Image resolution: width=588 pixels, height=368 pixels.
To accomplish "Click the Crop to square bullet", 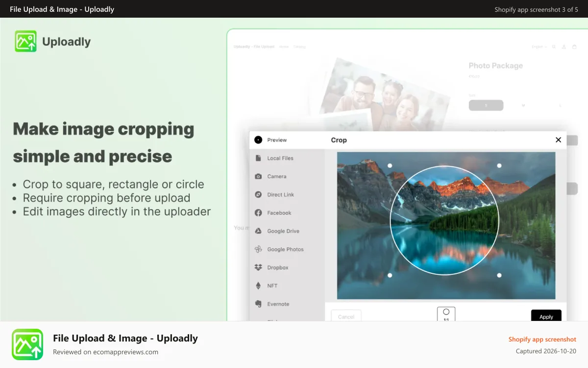I will pyautogui.click(x=113, y=184).
